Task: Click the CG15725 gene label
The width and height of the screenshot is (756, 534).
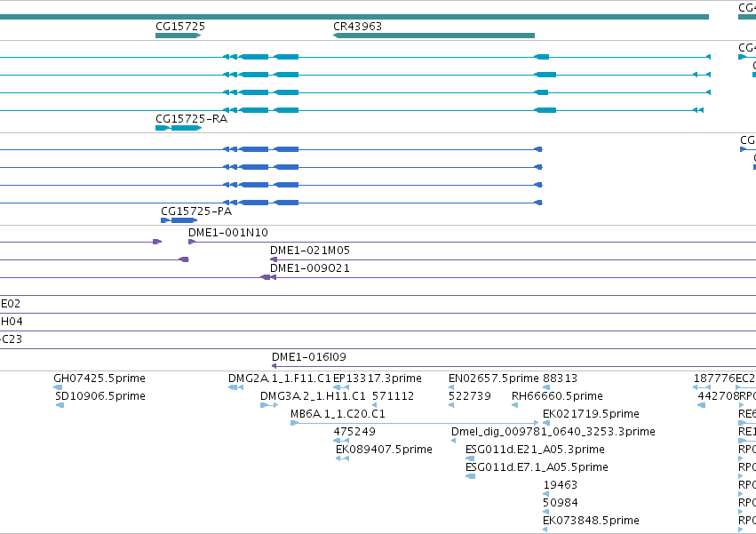Action: pos(180,26)
